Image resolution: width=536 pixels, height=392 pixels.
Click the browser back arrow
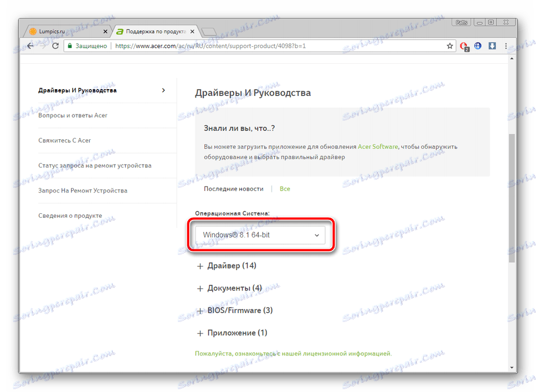30,46
